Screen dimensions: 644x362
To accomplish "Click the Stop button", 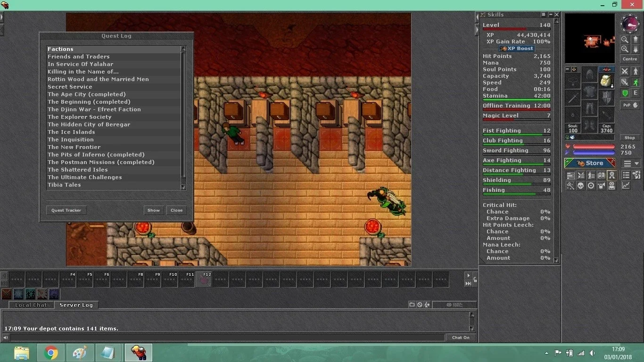I will [630, 138].
